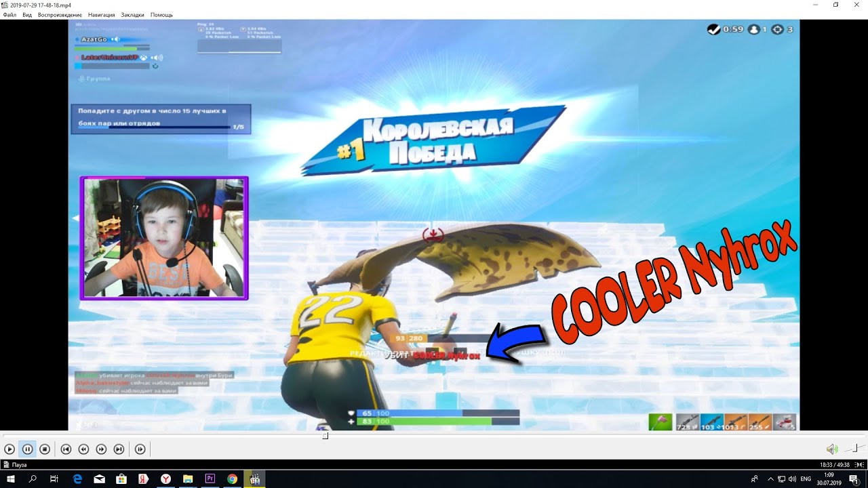Image resolution: width=868 pixels, height=488 pixels.
Task: Click the audio channels icon in status bar
Action: 859,465
